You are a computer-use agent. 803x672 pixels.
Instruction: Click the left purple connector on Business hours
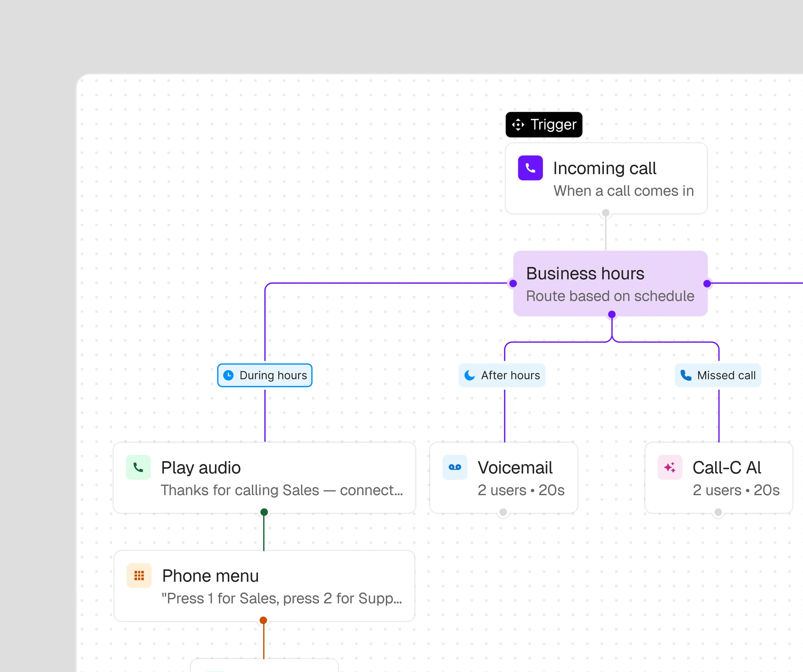coord(513,283)
